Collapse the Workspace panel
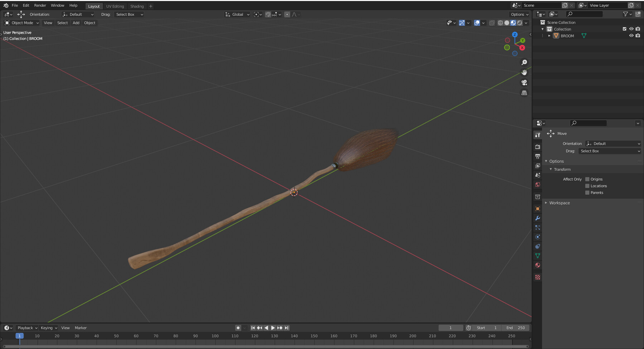Screen dimensions: 644x349 [546, 203]
